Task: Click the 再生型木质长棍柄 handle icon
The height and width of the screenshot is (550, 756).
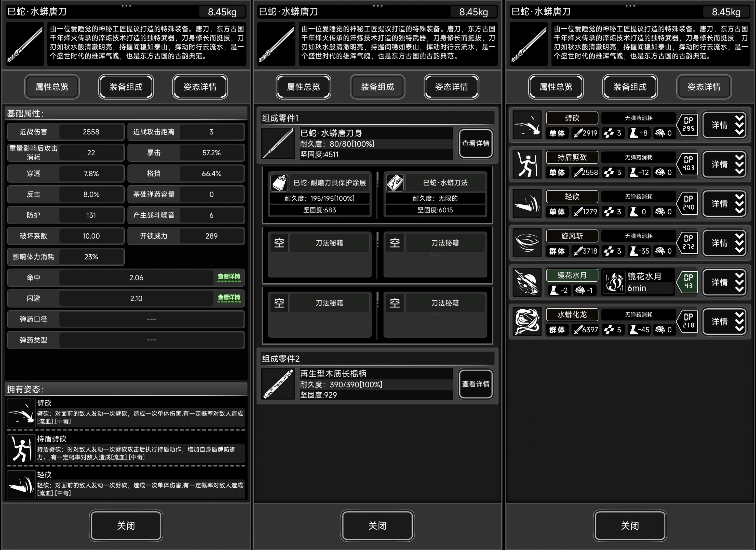Action: (278, 384)
